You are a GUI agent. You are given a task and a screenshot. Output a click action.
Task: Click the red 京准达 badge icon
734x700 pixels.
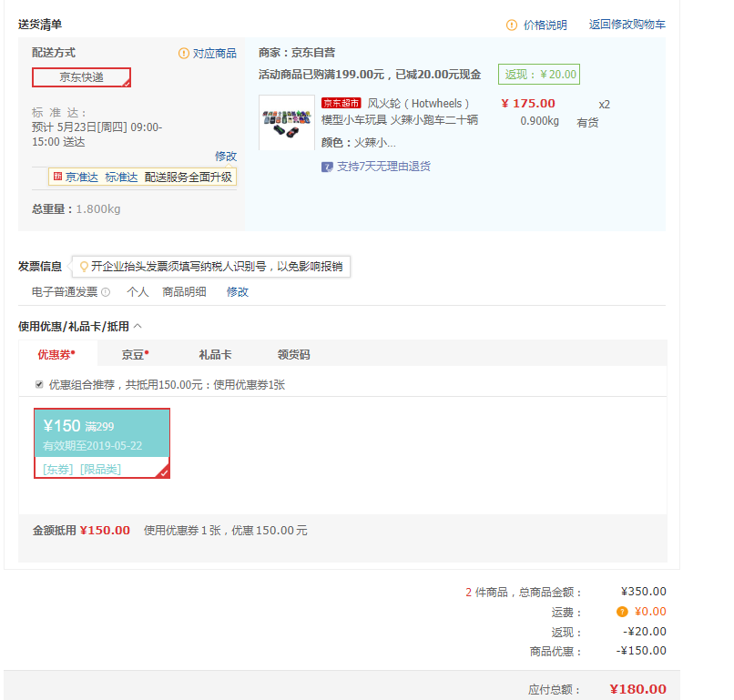(x=57, y=177)
